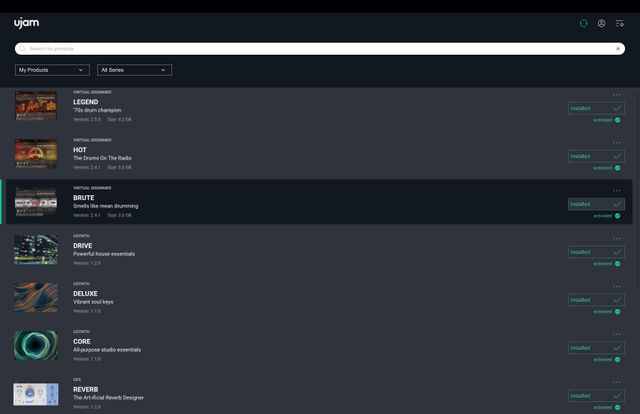Click the green refresh icon in header
Screen dimensions: 640x414
[x=584, y=23]
